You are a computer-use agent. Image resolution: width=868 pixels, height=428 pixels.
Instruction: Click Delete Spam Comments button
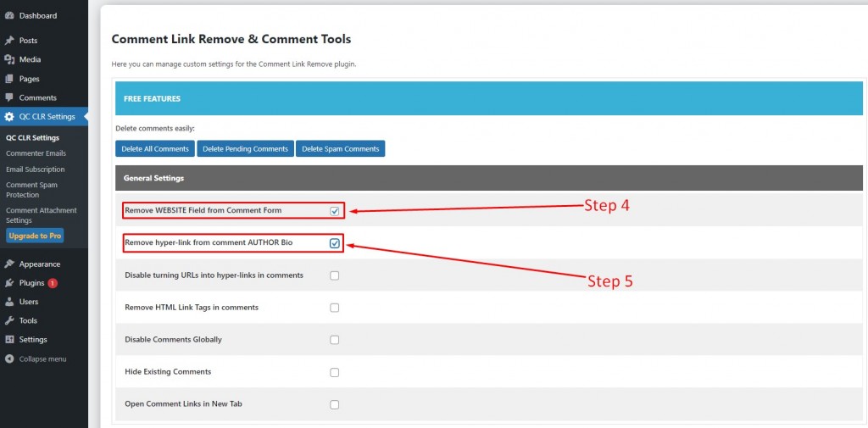pos(341,149)
